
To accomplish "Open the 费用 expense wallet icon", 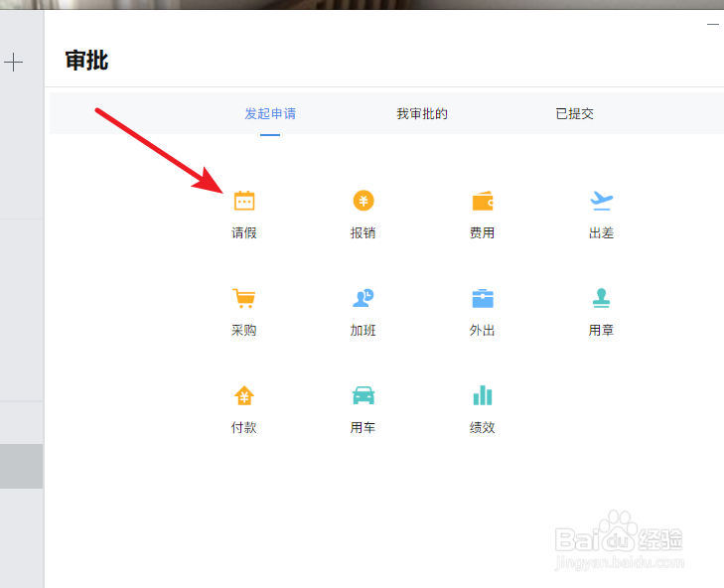I will (x=483, y=201).
